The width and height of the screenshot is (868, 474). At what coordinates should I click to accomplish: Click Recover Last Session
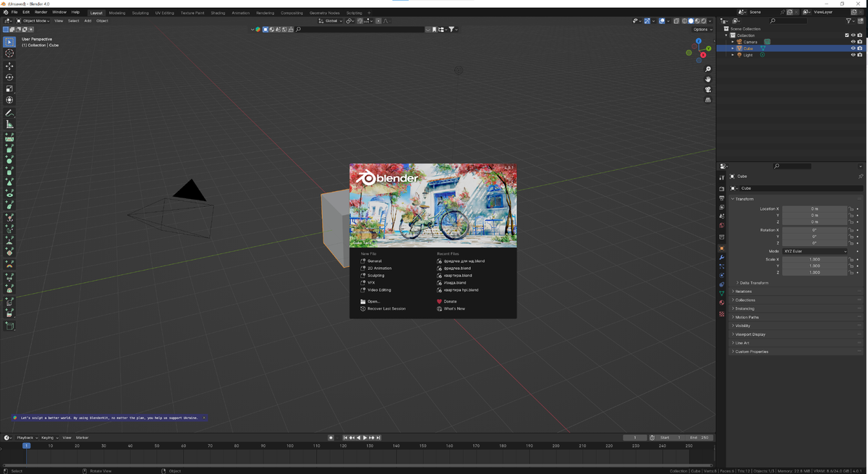(x=386, y=309)
